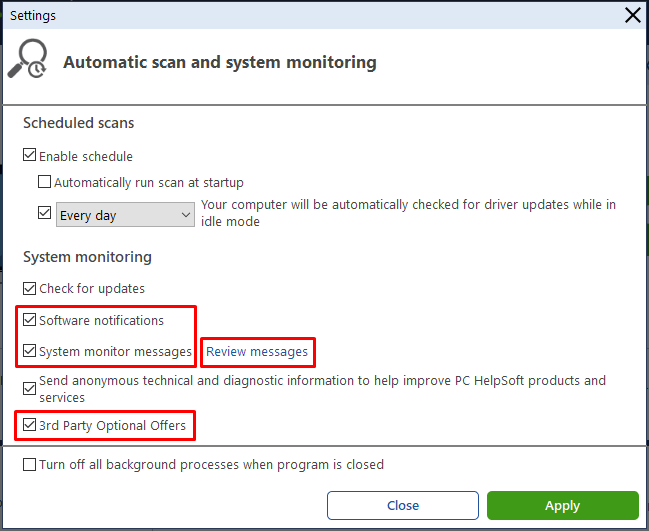Toggle the checkbox beside Every day dropdown
The image size is (649, 531).
coord(44,213)
